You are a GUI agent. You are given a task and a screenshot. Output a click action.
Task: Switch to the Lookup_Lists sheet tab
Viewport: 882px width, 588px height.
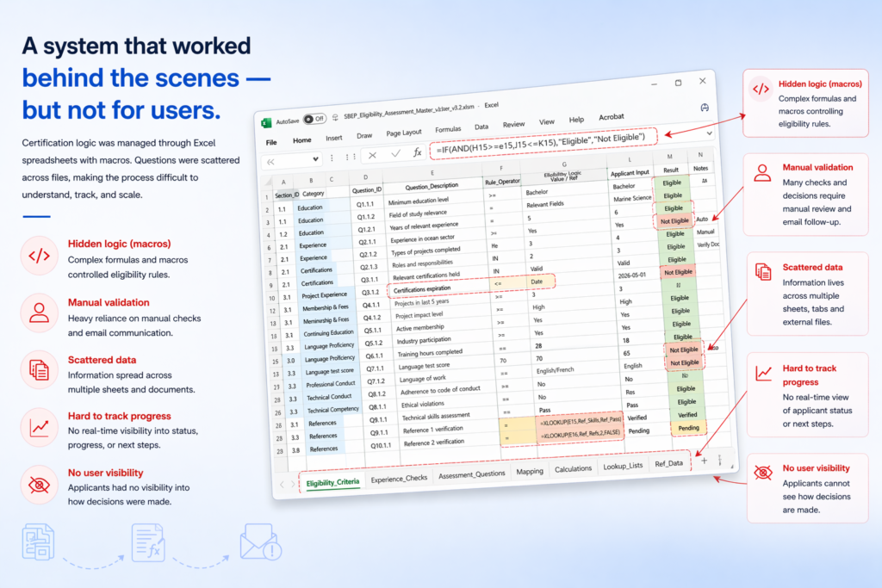click(x=623, y=467)
